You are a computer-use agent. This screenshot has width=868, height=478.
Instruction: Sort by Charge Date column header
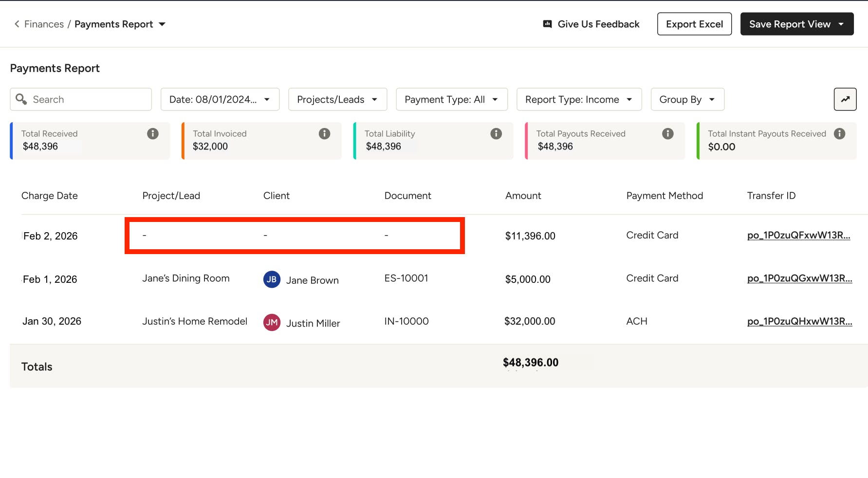(50, 196)
